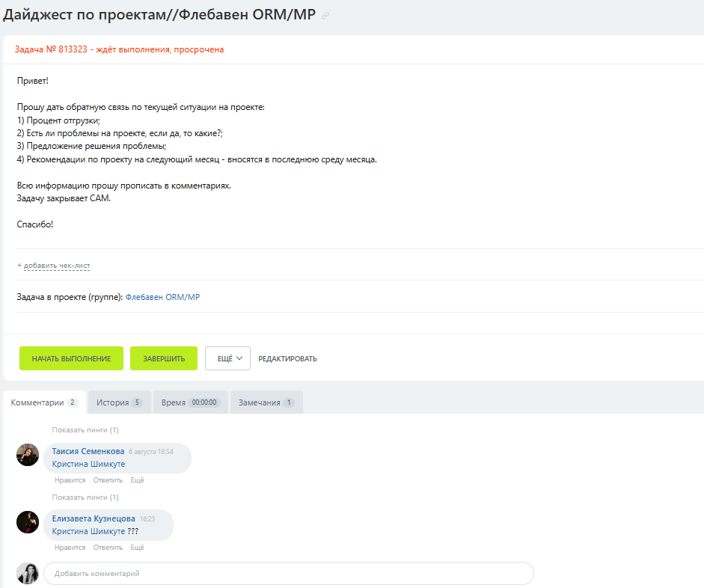Image resolution: width=704 pixels, height=588 pixels.
Task: Open the Замечания tab
Action: pyautogui.click(x=266, y=402)
